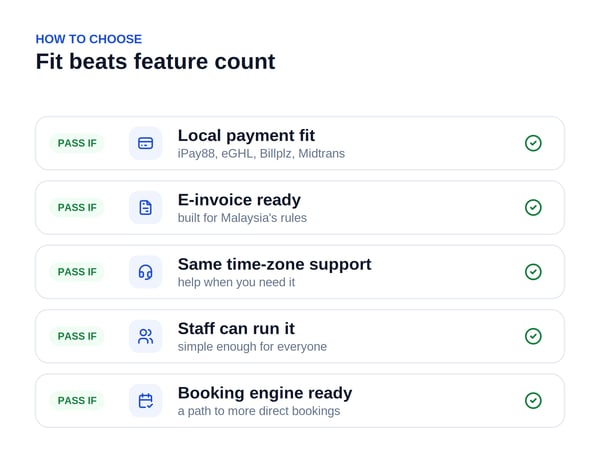Click PASS IF badge on Staff row
600x455 pixels.
tap(77, 336)
